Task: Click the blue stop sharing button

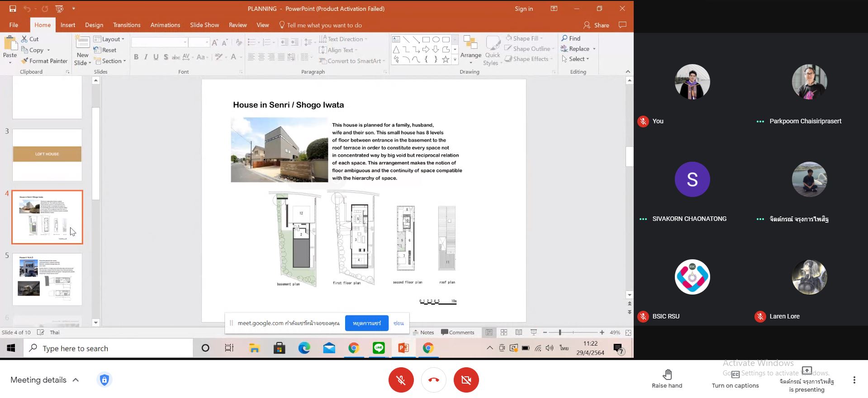Action: (x=367, y=323)
